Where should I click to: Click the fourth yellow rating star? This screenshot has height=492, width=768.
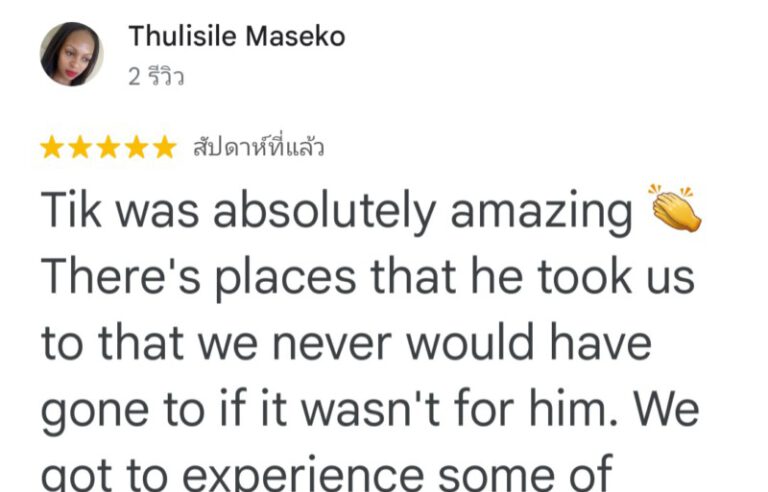(x=136, y=148)
